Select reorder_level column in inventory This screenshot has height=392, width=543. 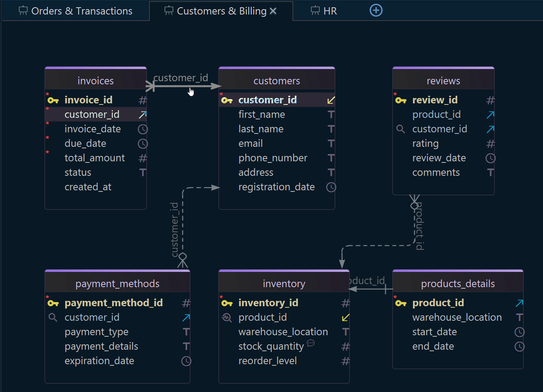pos(267,361)
